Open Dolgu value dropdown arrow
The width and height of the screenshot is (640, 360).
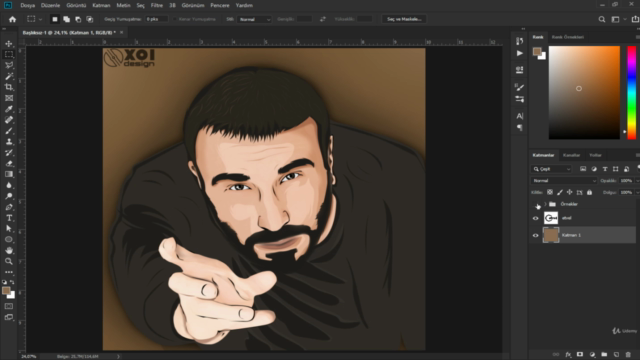637,192
